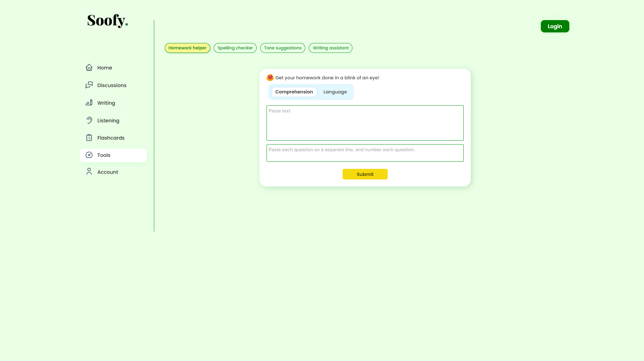Switch to the Language tab
This screenshot has height=361, width=644.
click(x=335, y=92)
